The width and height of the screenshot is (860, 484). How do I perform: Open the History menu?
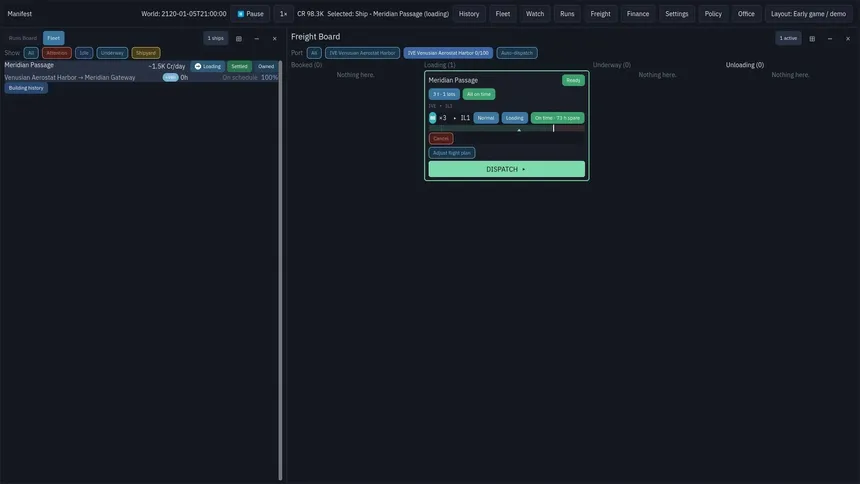coord(469,14)
